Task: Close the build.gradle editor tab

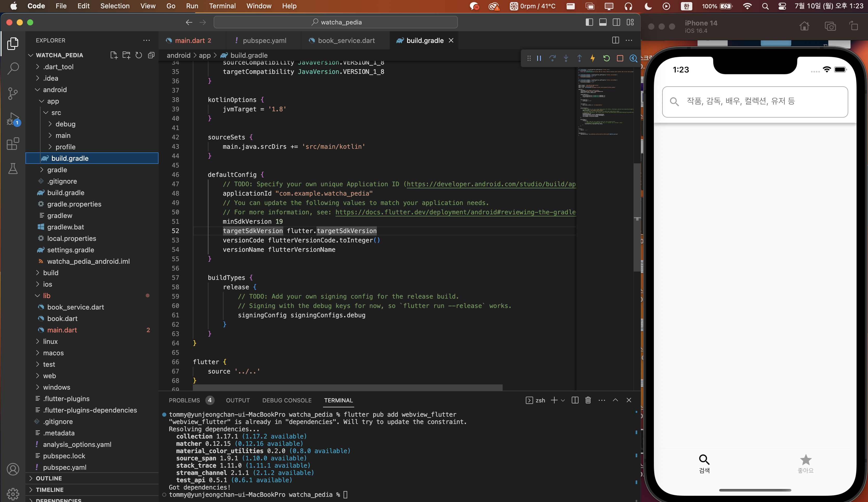Action: click(x=451, y=40)
